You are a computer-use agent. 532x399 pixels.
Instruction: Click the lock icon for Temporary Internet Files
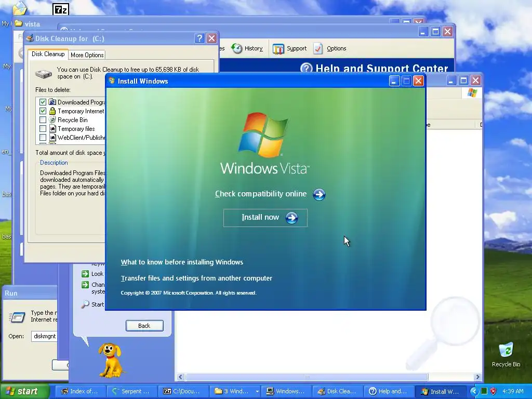(x=52, y=111)
